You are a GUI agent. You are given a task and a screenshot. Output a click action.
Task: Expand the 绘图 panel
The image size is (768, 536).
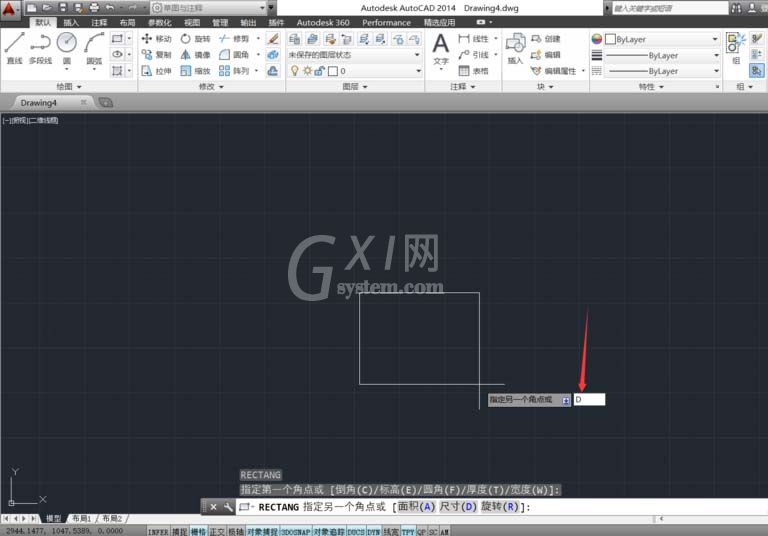click(x=69, y=87)
